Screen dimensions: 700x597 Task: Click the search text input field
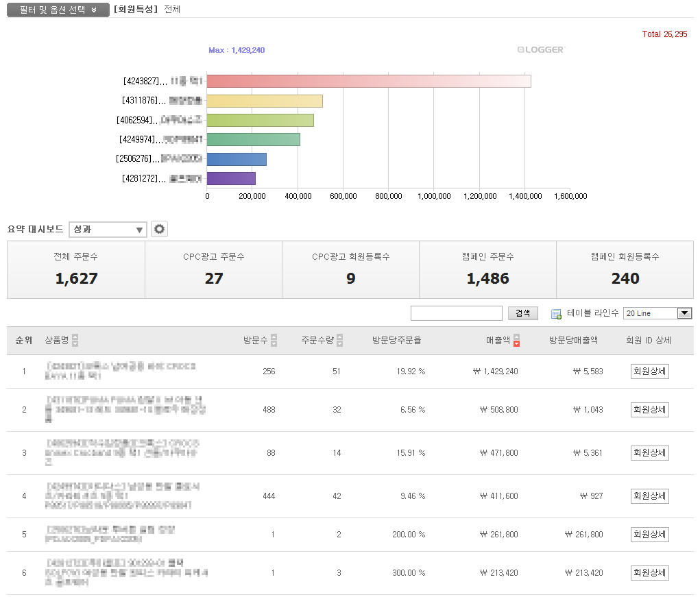(457, 313)
